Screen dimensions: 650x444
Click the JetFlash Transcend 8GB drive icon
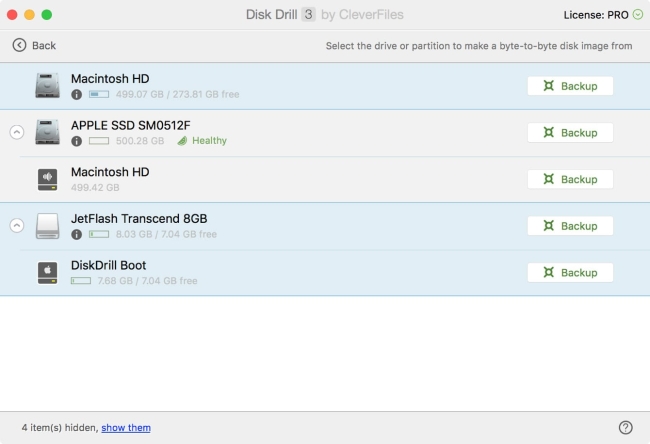47,226
